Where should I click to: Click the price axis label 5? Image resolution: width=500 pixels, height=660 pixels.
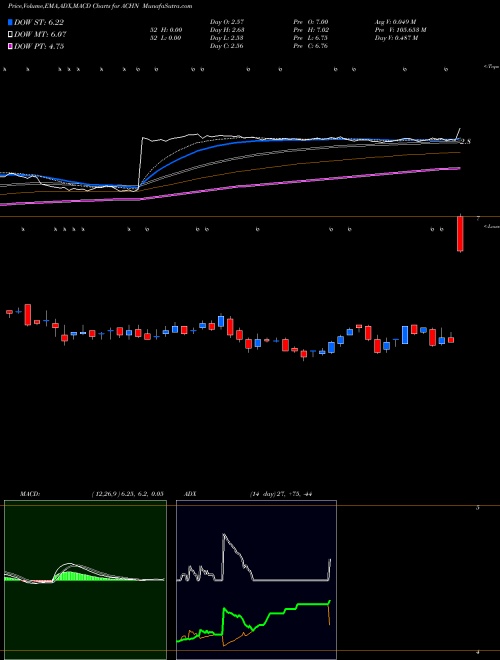pyautogui.click(x=478, y=508)
